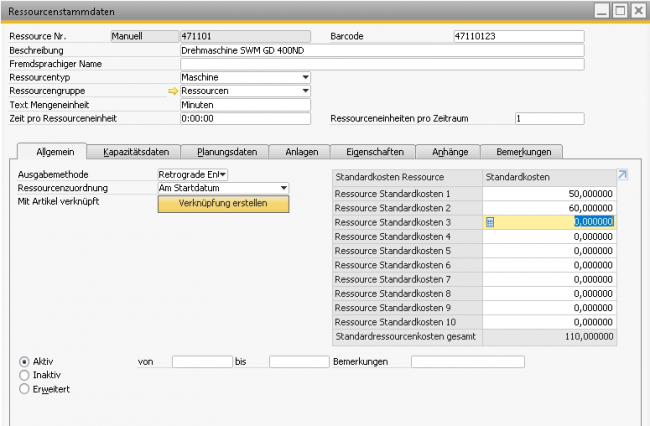Open the Ressourcenzuordnung dropdown
Viewport: 650px width, 426px height.
pyautogui.click(x=284, y=188)
